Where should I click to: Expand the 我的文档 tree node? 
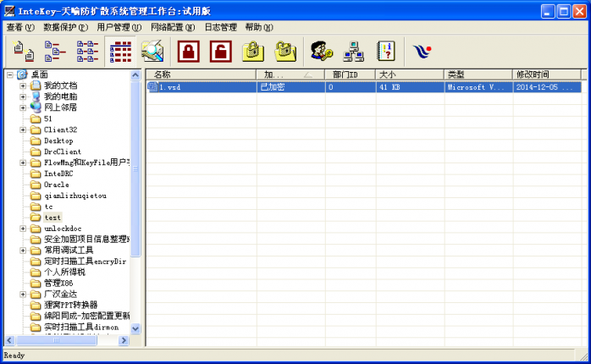tap(23, 85)
